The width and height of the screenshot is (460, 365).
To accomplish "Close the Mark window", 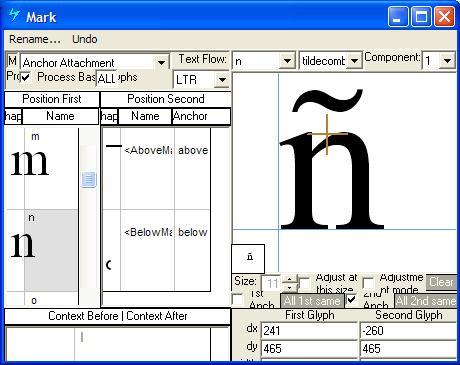I will click(x=444, y=16).
